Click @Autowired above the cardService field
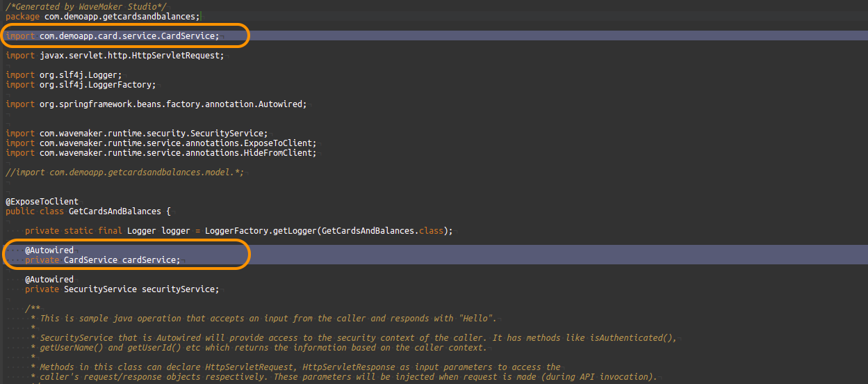 (49, 250)
